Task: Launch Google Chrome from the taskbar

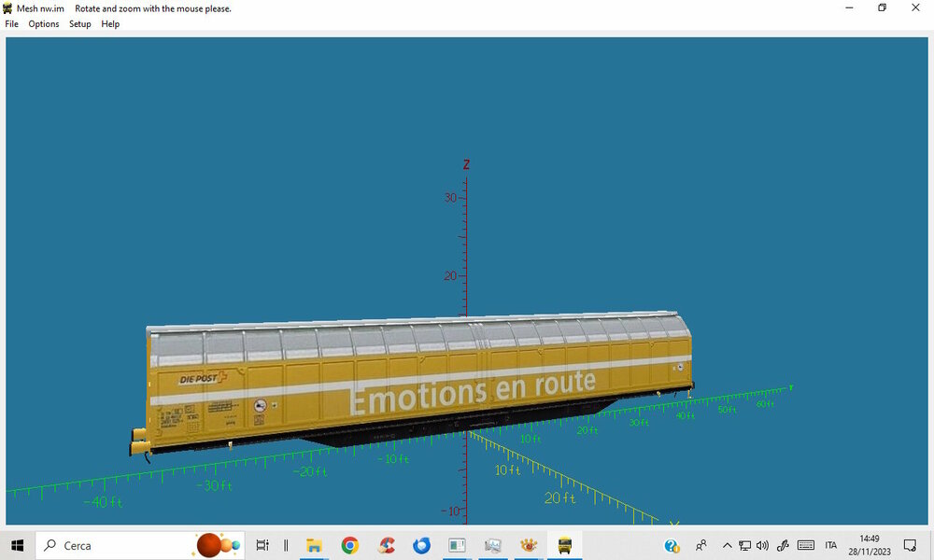Action: pos(349,545)
